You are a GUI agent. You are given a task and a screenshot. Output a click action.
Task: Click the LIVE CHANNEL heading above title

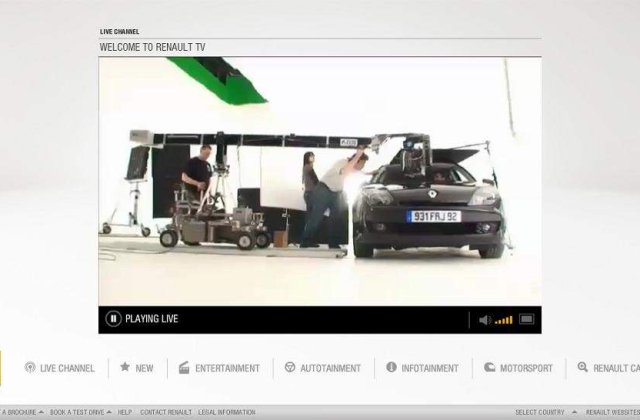(120, 31)
